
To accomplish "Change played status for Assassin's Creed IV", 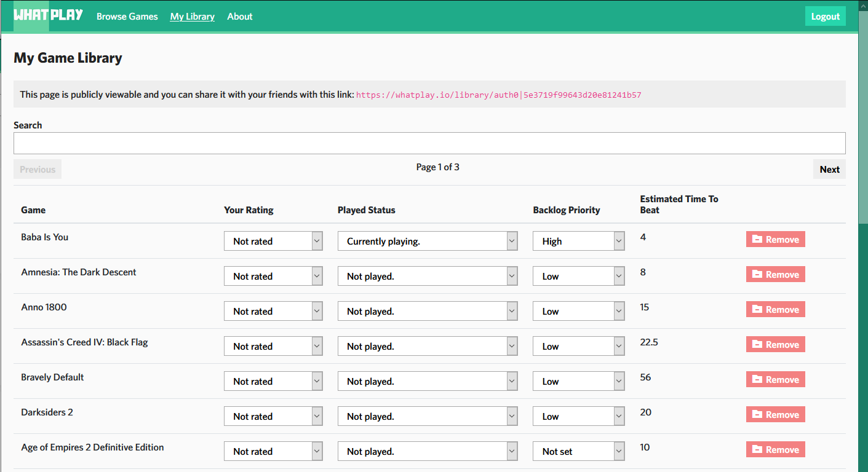I will coord(428,347).
